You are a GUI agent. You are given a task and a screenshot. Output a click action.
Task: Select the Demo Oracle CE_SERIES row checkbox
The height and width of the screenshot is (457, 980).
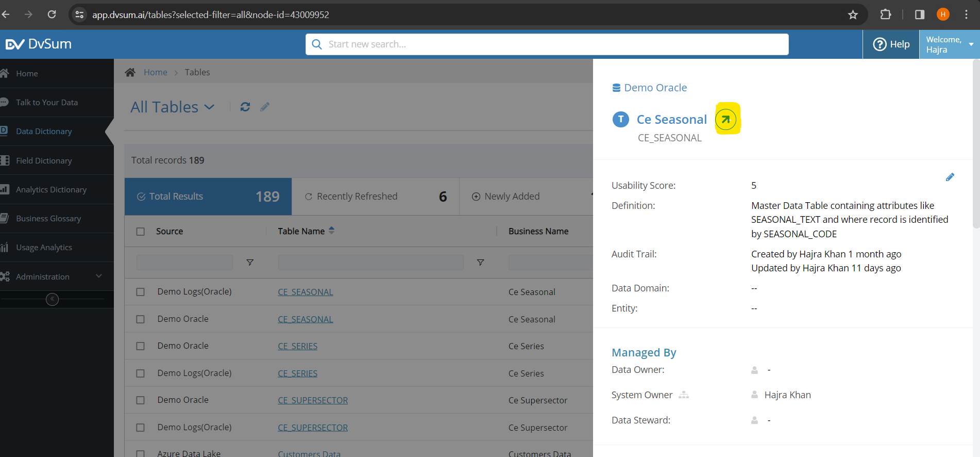pos(140,346)
